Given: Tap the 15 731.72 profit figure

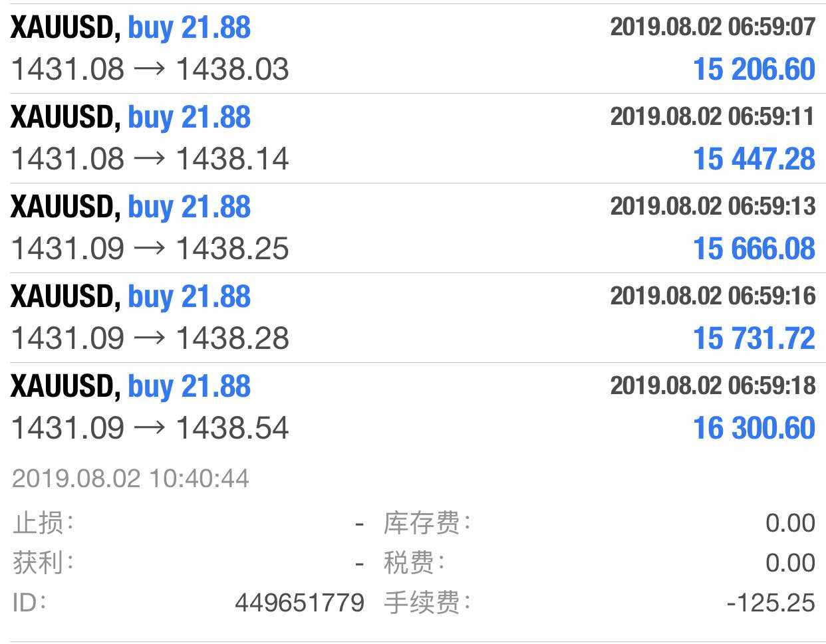Looking at the screenshot, I should pyautogui.click(x=754, y=338).
